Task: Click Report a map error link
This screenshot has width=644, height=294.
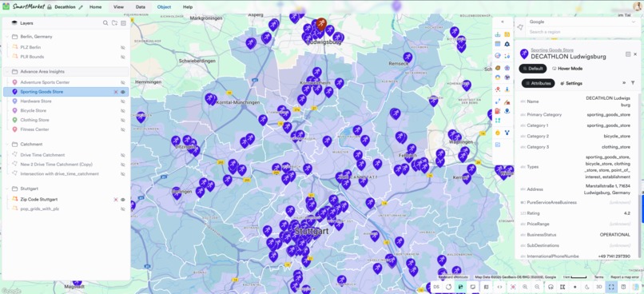Action: (x=624, y=277)
